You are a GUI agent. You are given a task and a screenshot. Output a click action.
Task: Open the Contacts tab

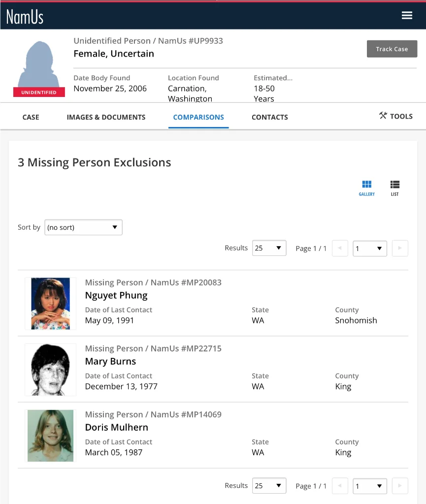pyautogui.click(x=269, y=117)
